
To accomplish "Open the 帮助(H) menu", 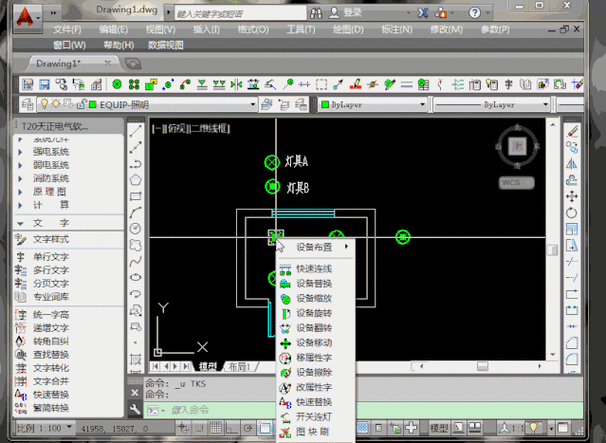I will click(x=119, y=45).
